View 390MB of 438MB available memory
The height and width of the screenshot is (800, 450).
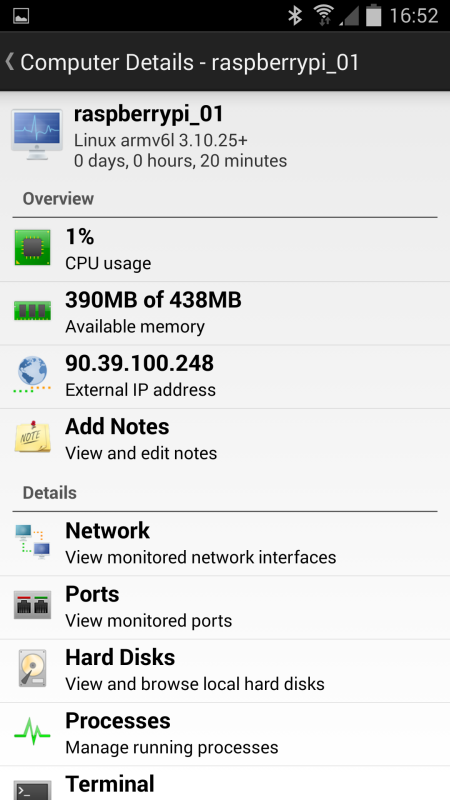(x=225, y=313)
